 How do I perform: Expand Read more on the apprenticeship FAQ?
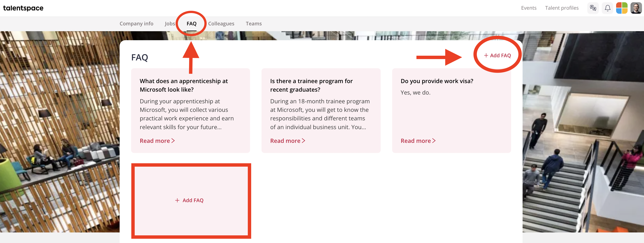[x=157, y=141]
